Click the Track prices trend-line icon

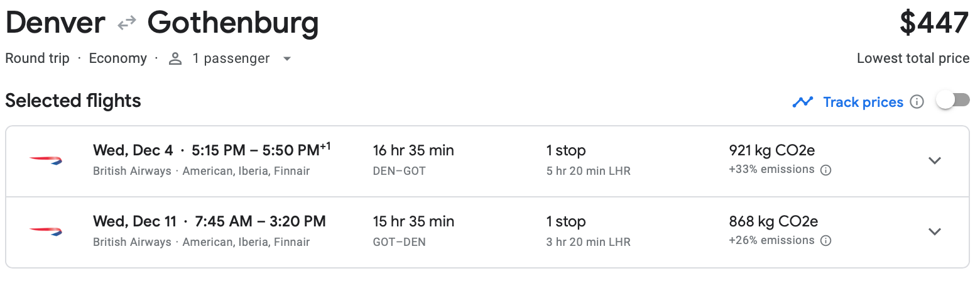point(803,102)
